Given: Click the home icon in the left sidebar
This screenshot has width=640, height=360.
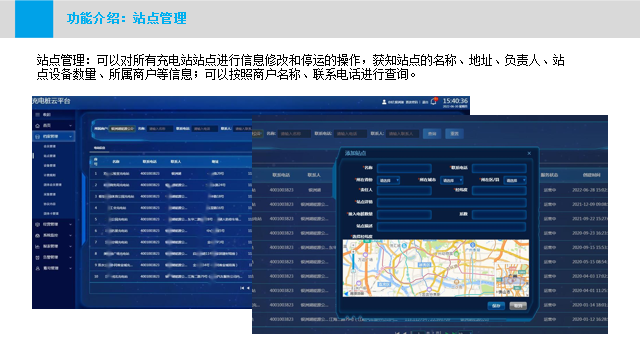Looking at the screenshot, I should pos(38,125).
